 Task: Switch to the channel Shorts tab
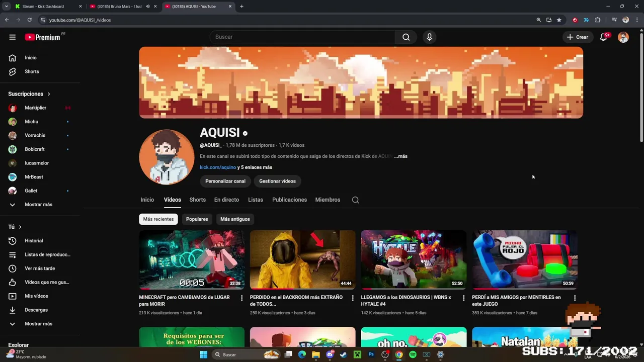point(197,200)
